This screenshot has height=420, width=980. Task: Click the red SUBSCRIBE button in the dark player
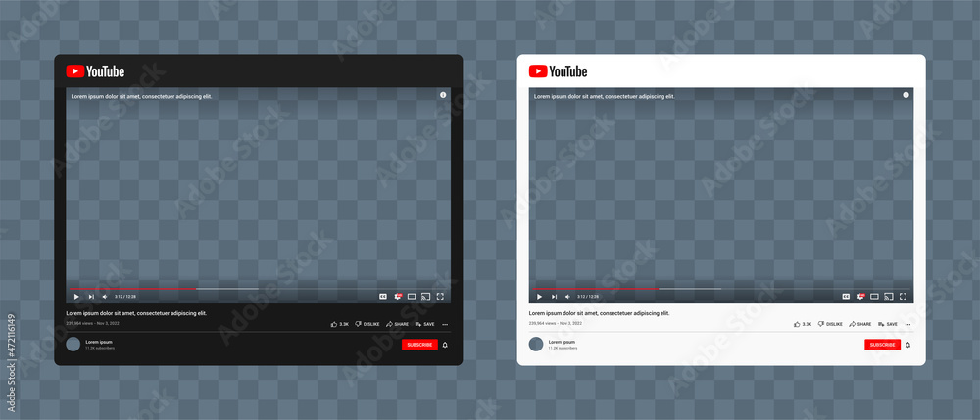tap(419, 345)
